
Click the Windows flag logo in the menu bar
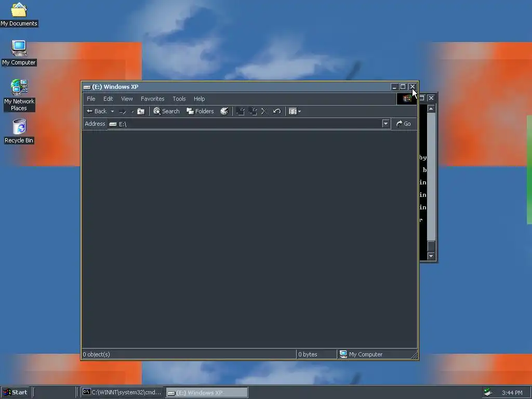click(407, 98)
